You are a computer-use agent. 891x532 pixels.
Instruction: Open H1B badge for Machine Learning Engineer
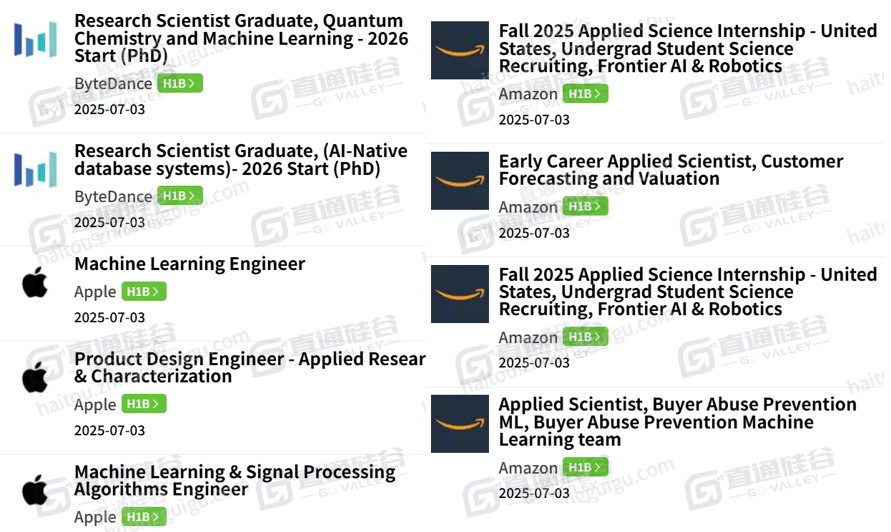click(x=144, y=292)
